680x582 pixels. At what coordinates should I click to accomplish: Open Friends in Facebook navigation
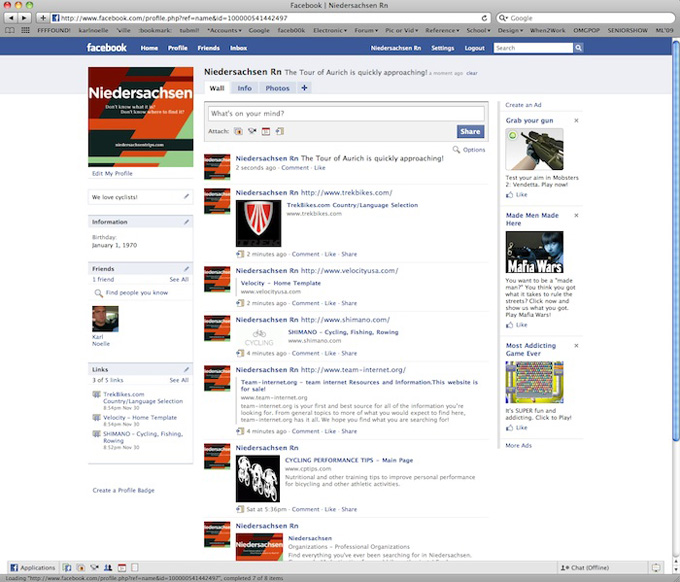point(209,48)
